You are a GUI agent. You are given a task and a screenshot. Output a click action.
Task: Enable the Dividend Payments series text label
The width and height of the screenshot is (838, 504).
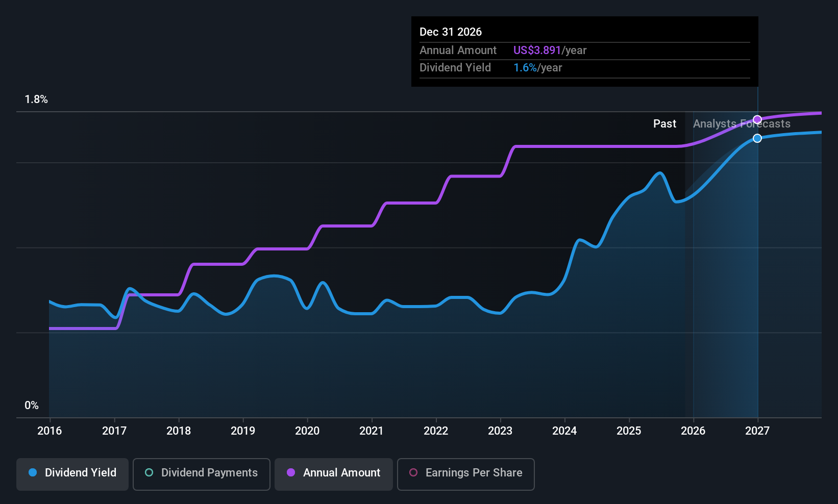click(x=209, y=472)
